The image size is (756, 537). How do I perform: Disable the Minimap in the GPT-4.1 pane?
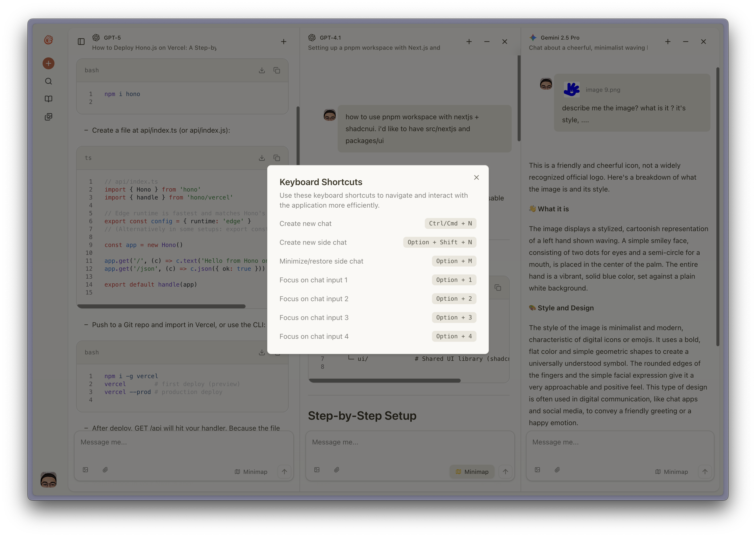[472, 471]
